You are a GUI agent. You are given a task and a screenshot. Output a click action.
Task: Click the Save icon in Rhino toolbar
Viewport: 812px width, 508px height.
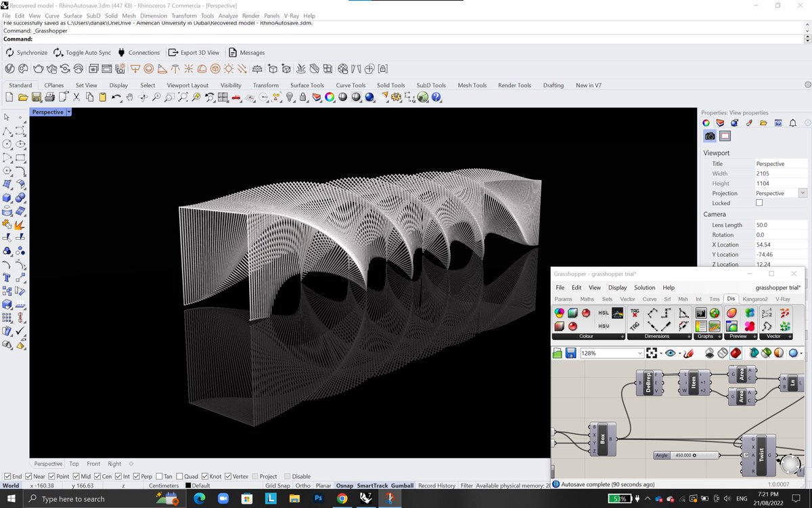point(36,98)
